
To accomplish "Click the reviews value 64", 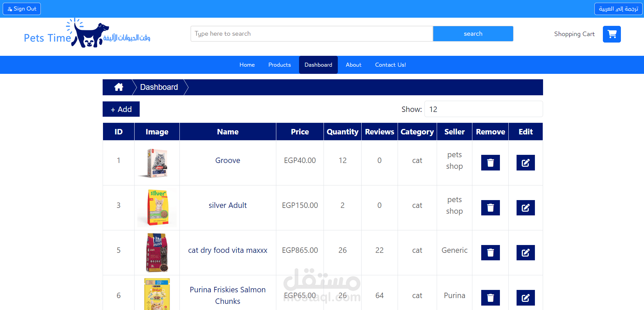I will (x=380, y=295).
